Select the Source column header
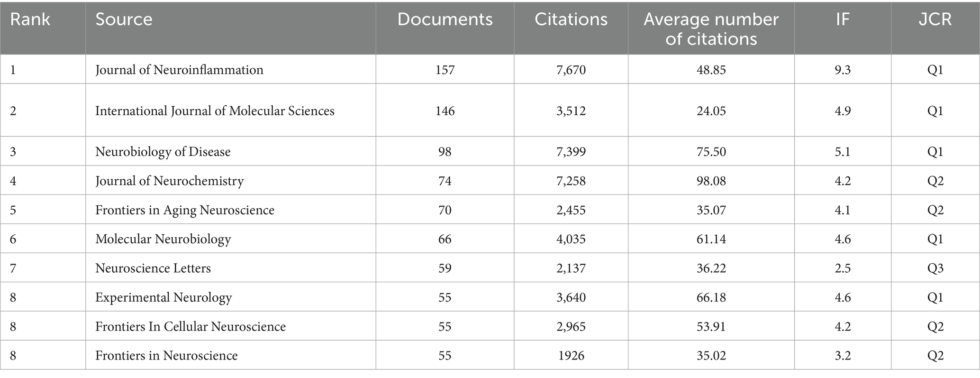This screenshot has width=980, height=378. pyautogui.click(x=124, y=19)
